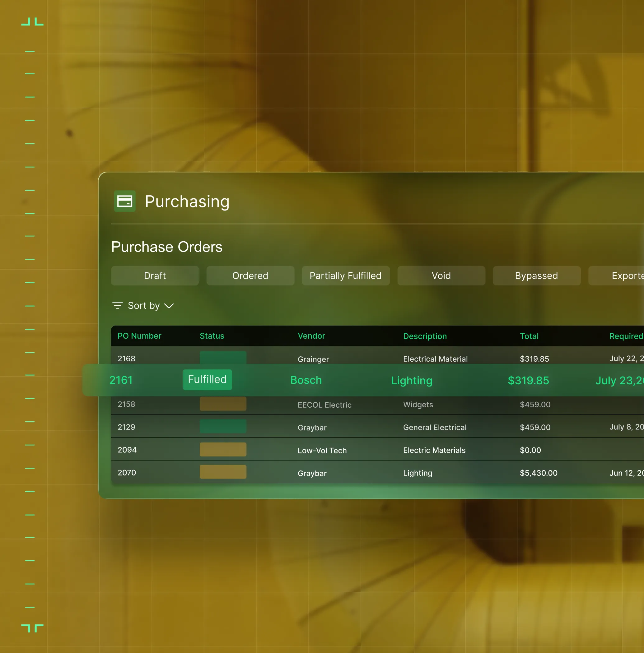Sort by Description column header
The width and height of the screenshot is (644, 653).
(425, 336)
